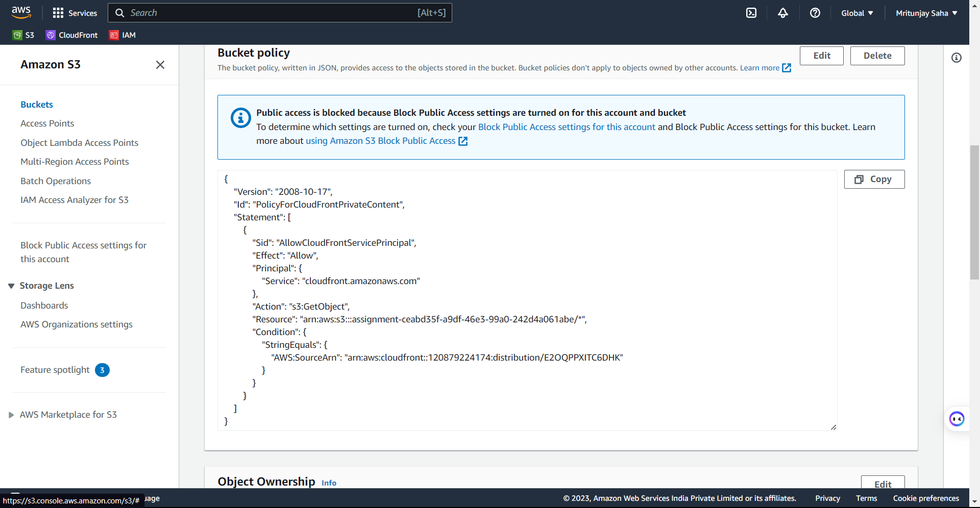Open Privacy footer link
The height and width of the screenshot is (508, 980).
point(827,498)
